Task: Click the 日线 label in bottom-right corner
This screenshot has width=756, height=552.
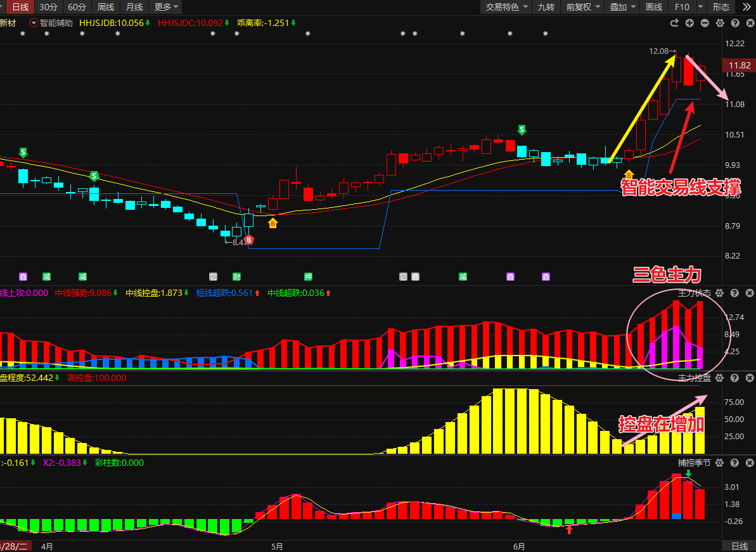Action: coord(740,546)
